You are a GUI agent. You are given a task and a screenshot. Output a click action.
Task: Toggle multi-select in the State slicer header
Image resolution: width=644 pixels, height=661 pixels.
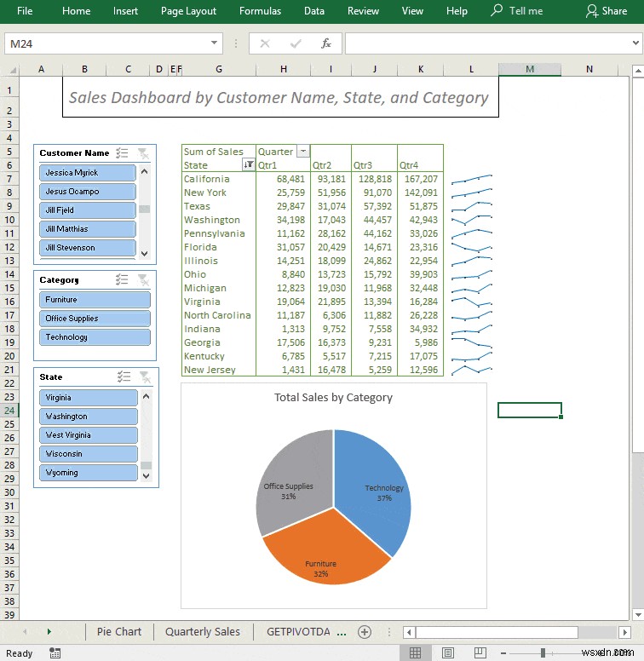click(123, 376)
